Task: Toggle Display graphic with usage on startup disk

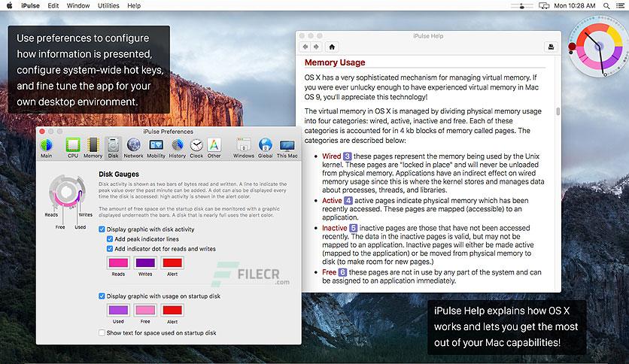Action: tap(102, 296)
